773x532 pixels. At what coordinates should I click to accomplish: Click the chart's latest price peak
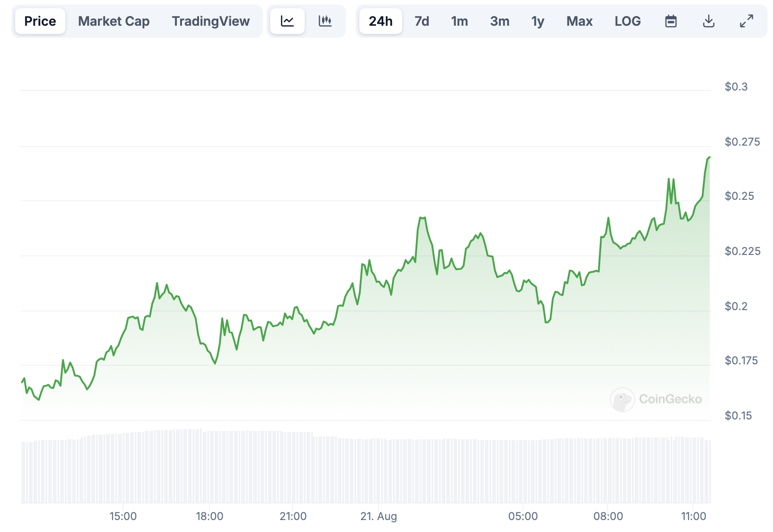[709, 158]
